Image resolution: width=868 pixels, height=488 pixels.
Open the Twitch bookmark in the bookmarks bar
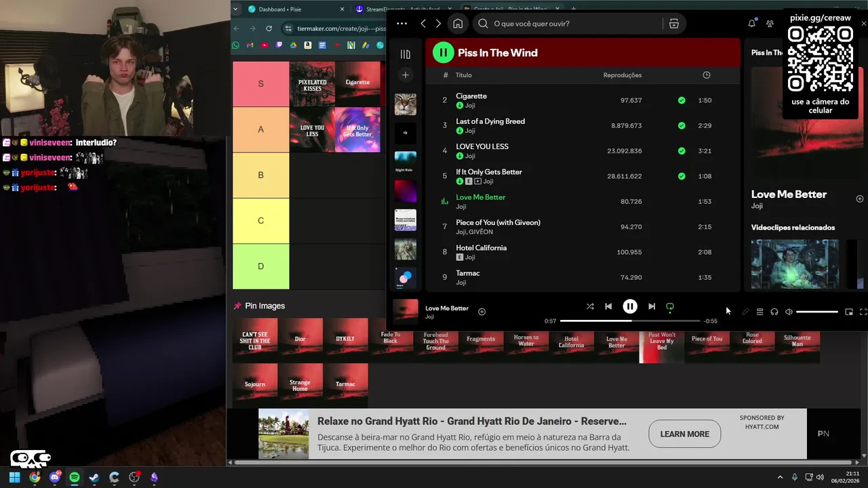click(x=279, y=45)
